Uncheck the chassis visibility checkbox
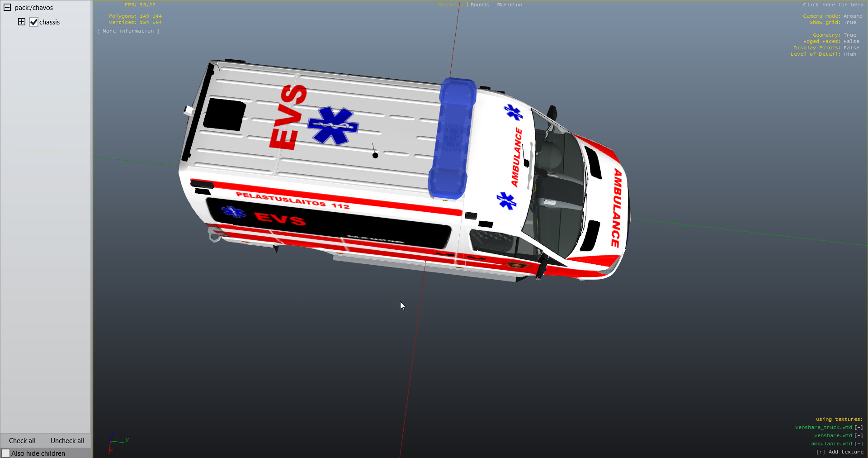The image size is (868, 458). (x=33, y=22)
